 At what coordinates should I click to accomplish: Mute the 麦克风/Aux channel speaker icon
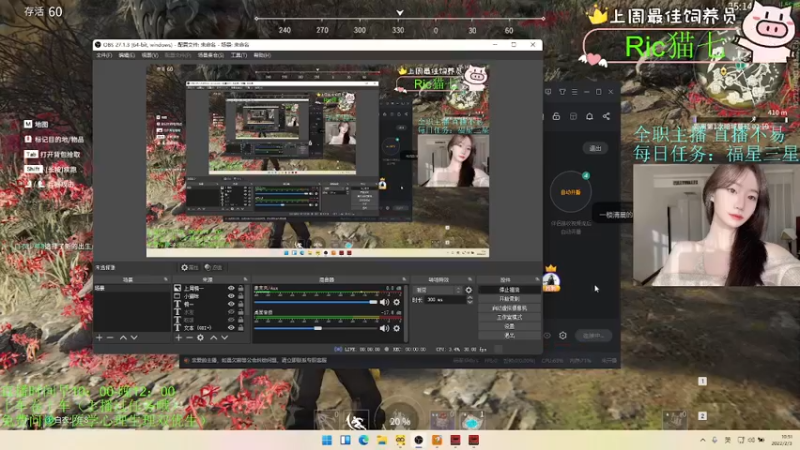pos(384,302)
